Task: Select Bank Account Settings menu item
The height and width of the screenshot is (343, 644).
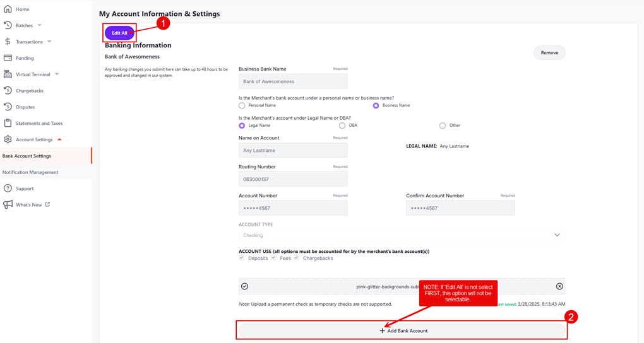Action: (x=27, y=156)
